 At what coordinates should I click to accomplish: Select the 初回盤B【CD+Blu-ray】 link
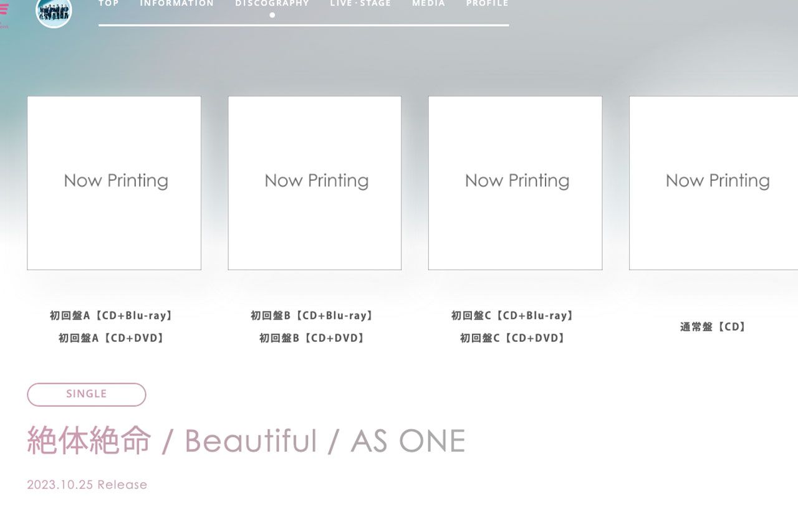tap(313, 316)
